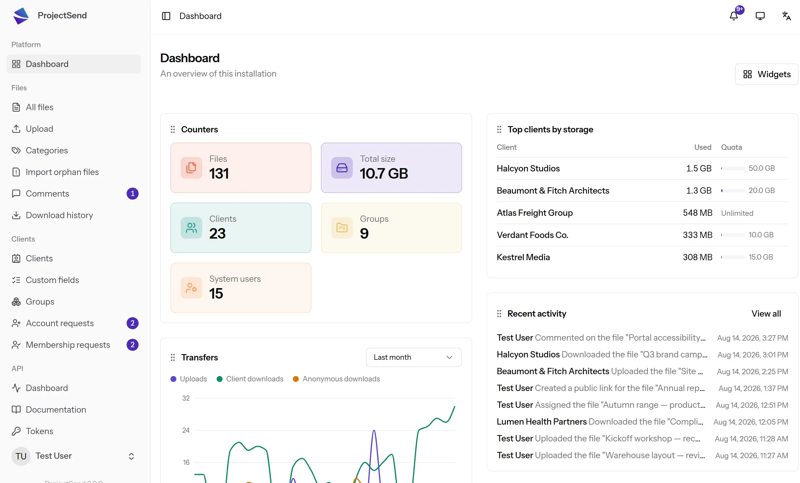Grab the Transfers widget drag handle
Image resolution: width=800 pixels, height=483 pixels.
172,358
